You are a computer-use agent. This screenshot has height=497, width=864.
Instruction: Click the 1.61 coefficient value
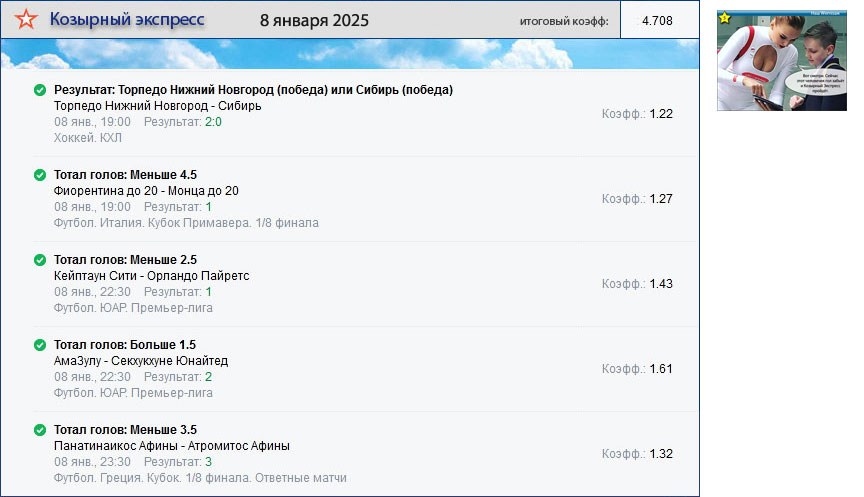pyautogui.click(x=661, y=369)
